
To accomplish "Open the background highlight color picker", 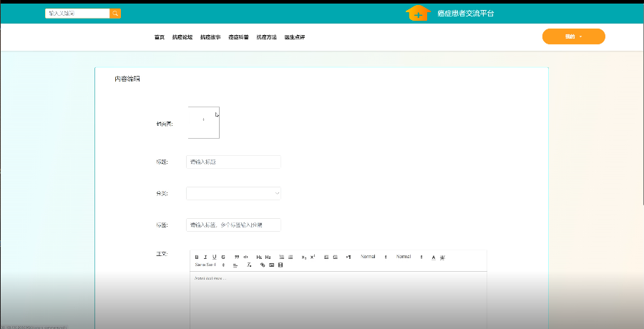I will coord(442,257).
